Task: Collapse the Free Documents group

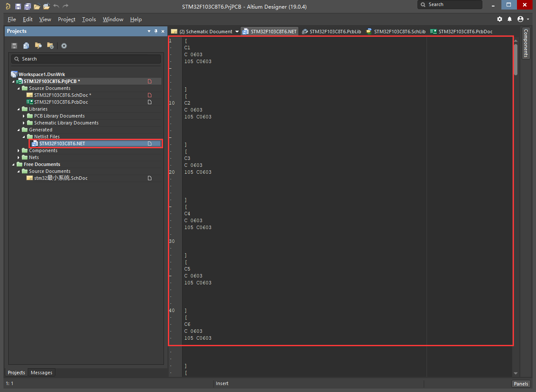Action: [13, 164]
